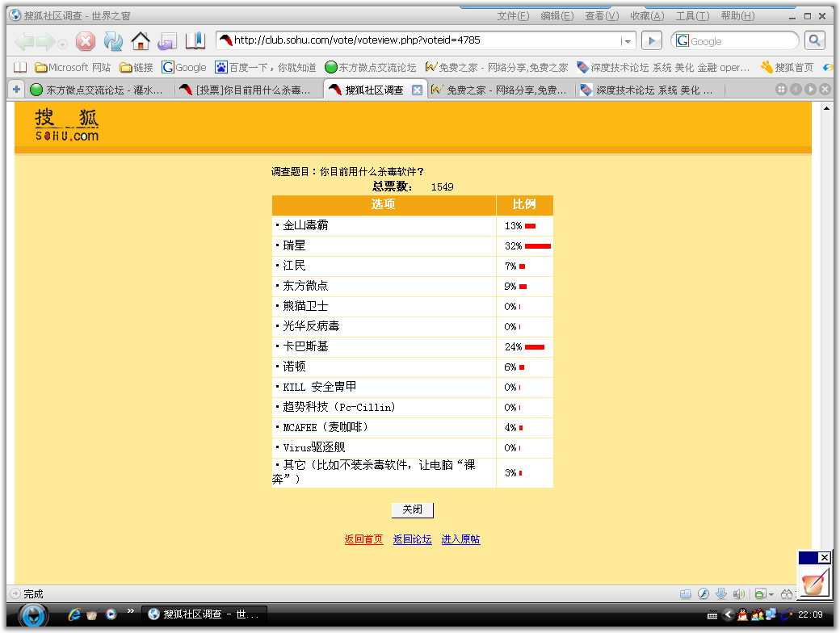Open new tab with plus button
The height and width of the screenshot is (633, 840).
coord(16,90)
